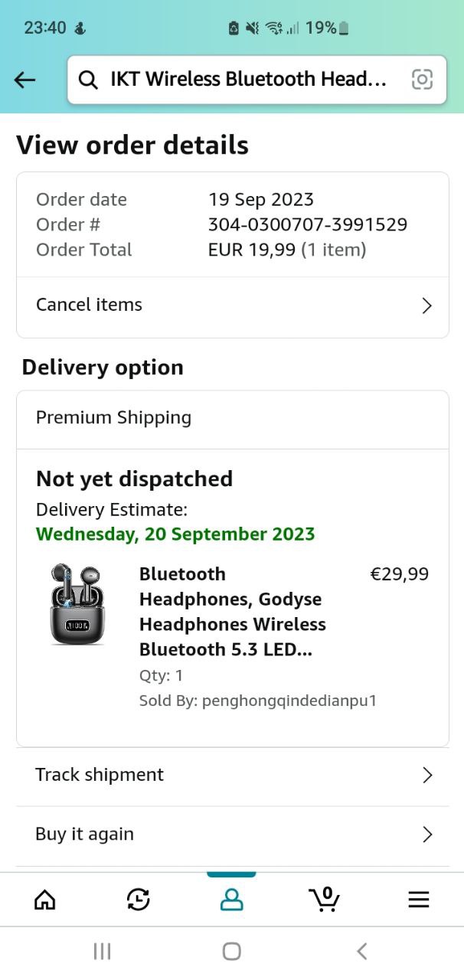
Task: Expand Buy it again chevron
Action: tap(427, 835)
